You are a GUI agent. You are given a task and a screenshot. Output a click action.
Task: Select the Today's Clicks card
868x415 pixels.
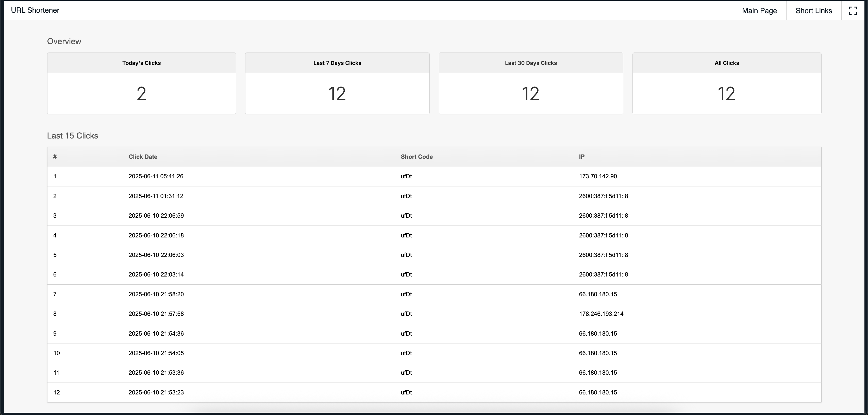click(x=141, y=83)
